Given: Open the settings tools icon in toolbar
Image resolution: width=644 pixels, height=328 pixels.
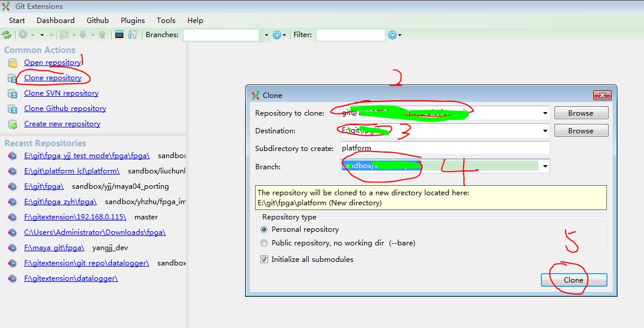Looking at the screenshot, I should click(133, 35).
